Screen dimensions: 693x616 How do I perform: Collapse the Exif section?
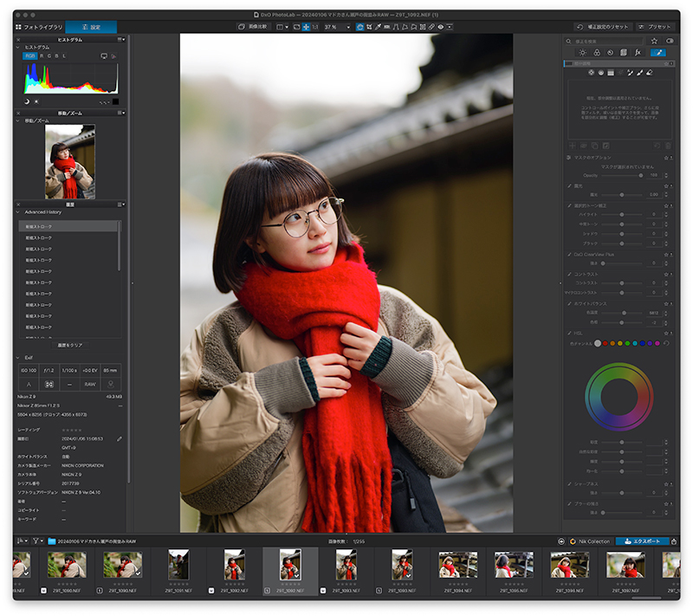coord(18,358)
